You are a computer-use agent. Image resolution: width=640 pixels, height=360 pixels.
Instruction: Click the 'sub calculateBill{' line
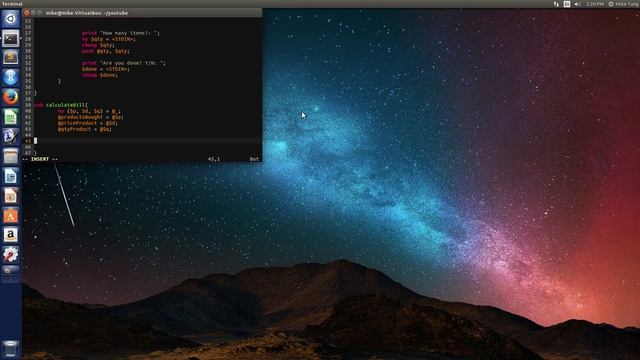click(61, 105)
